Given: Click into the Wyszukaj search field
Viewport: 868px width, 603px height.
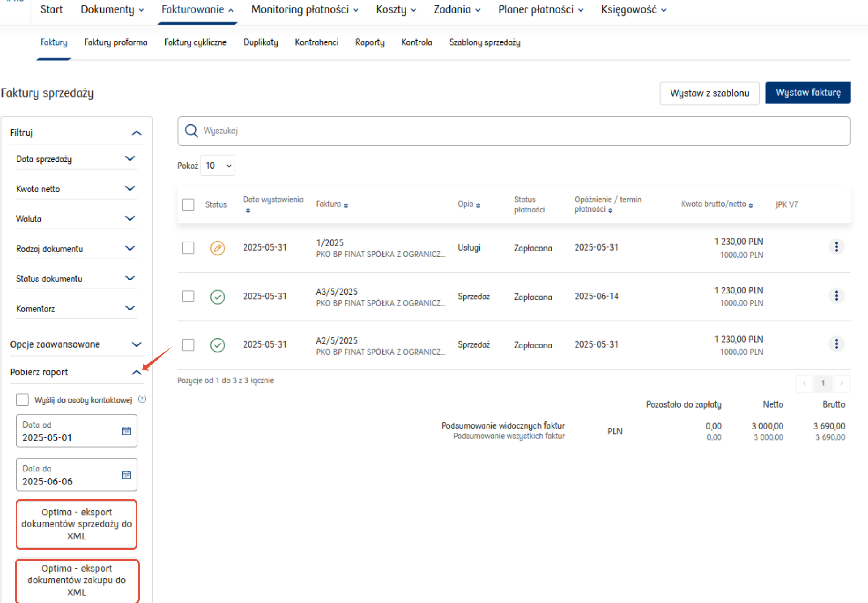Looking at the screenshot, I should pos(515,131).
